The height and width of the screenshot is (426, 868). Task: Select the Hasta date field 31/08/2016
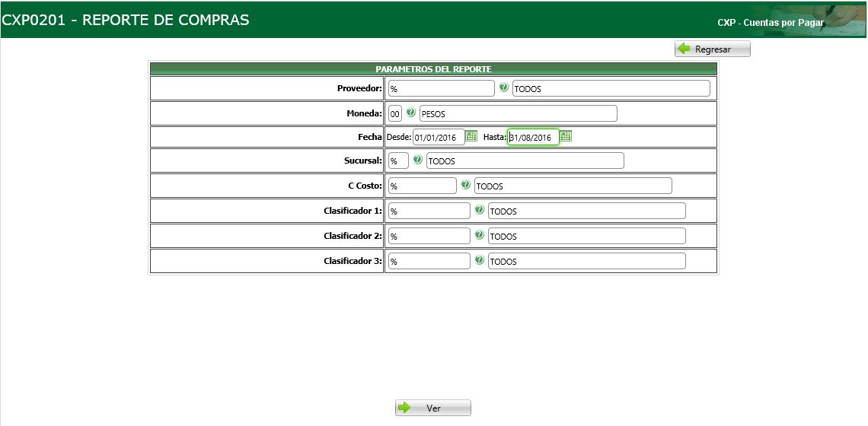(x=533, y=137)
